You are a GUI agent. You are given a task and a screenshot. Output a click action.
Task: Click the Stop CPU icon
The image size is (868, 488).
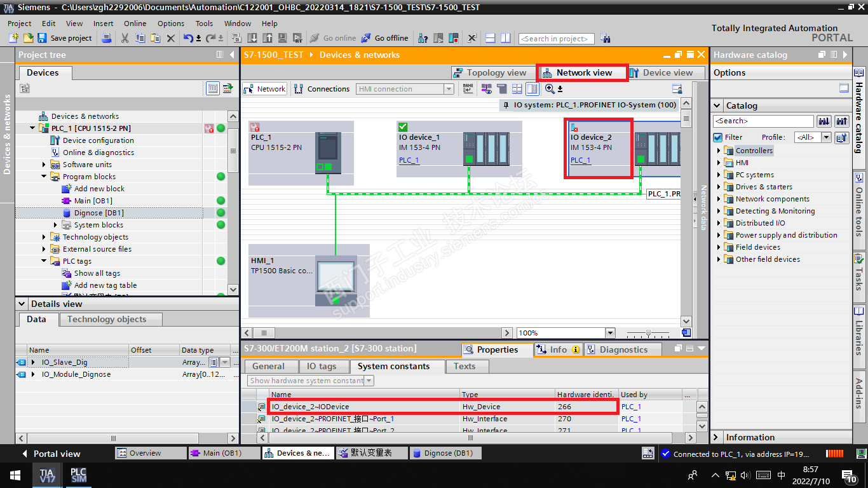(x=454, y=38)
